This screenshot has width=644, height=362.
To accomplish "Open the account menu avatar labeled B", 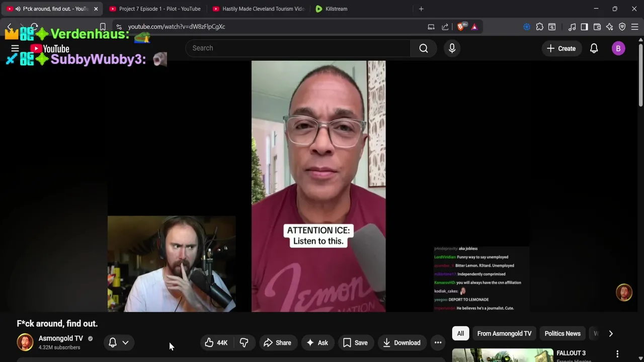I will click(618, 48).
